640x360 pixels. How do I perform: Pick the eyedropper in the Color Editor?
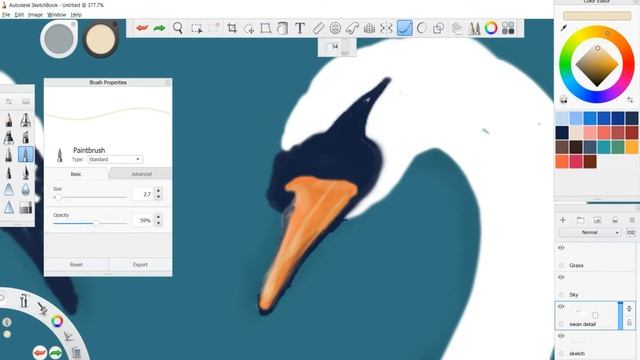click(x=564, y=28)
